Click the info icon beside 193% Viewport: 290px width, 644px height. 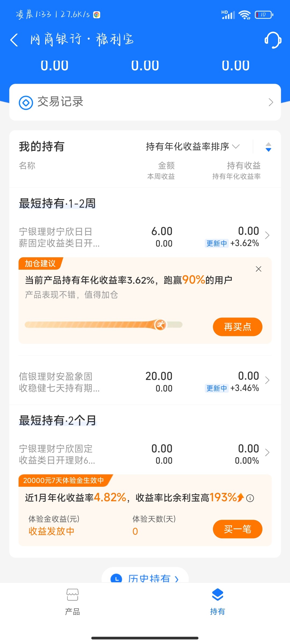click(x=250, y=498)
